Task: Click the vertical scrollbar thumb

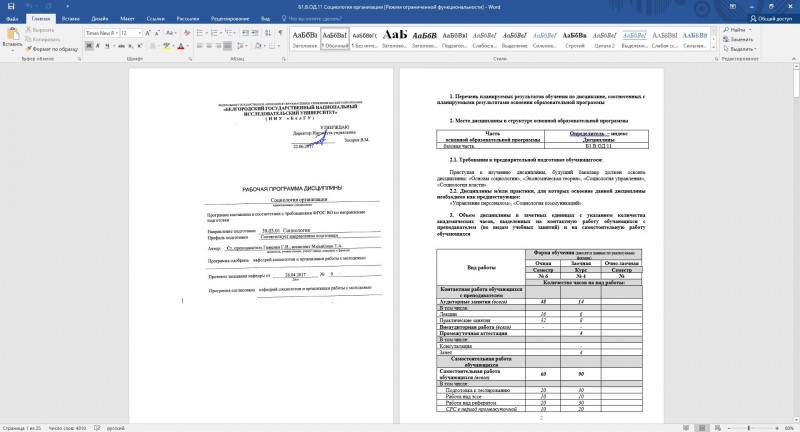Action: [796, 82]
